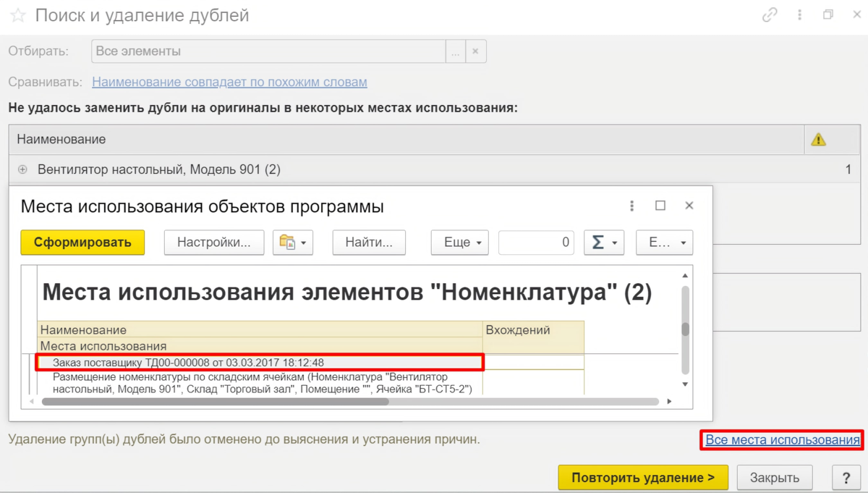Click the report scroll-right arrow
The height and width of the screenshot is (493, 868).
coord(669,401)
